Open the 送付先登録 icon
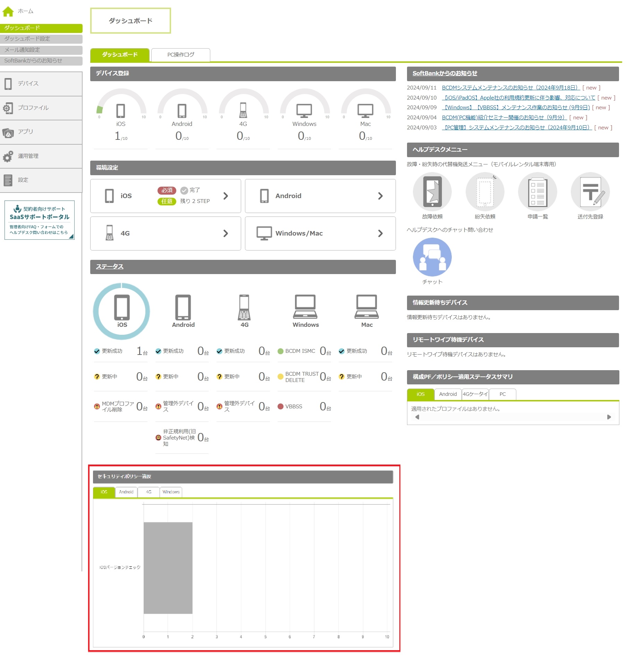627x672 pixels. click(590, 192)
